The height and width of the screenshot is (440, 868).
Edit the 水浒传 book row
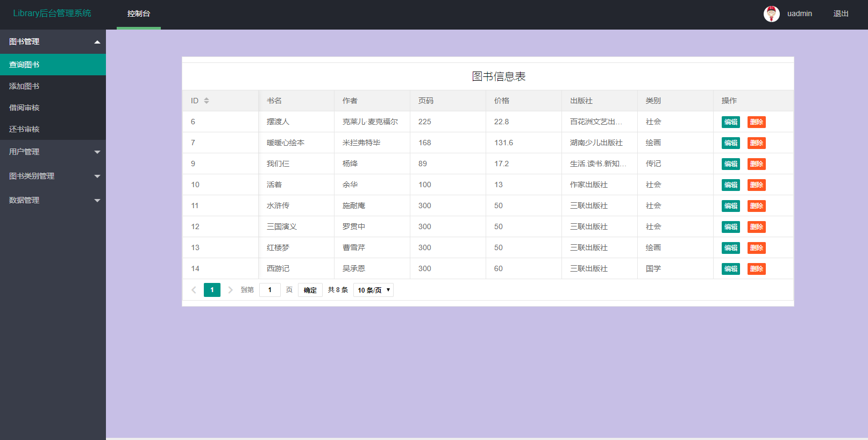click(730, 206)
